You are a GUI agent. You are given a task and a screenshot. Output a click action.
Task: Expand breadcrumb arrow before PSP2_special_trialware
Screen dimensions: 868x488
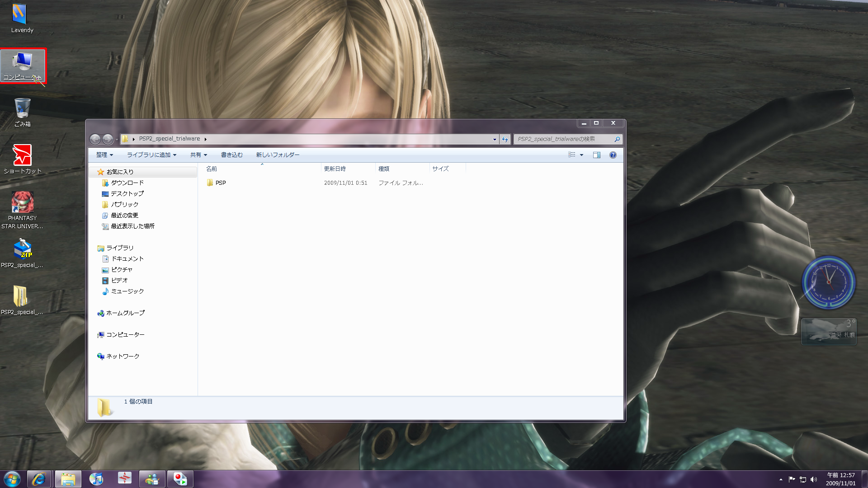coord(134,139)
